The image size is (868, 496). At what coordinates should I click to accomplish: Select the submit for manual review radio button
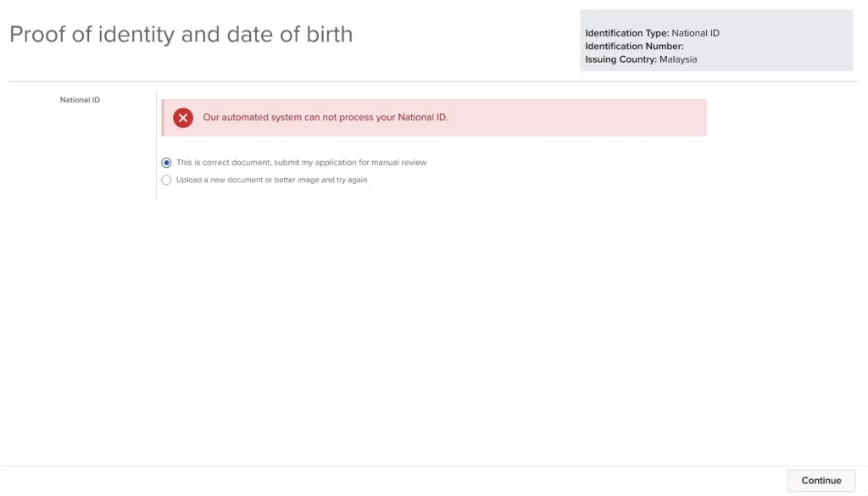[x=166, y=163]
